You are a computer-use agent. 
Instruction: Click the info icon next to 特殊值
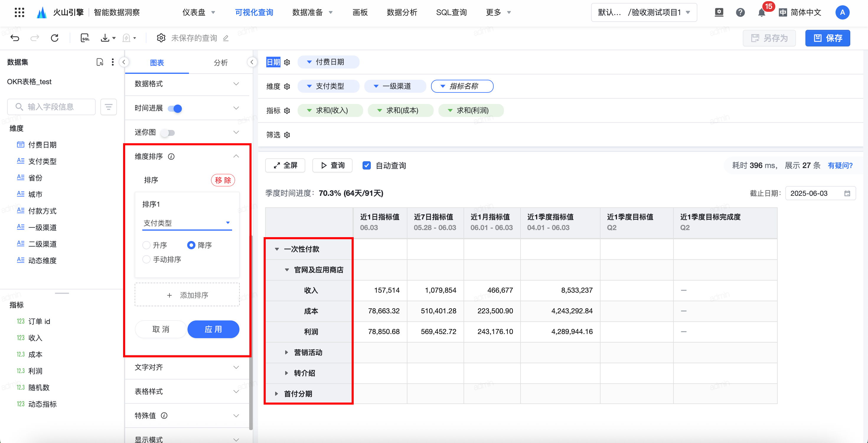(x=164, y=416)
